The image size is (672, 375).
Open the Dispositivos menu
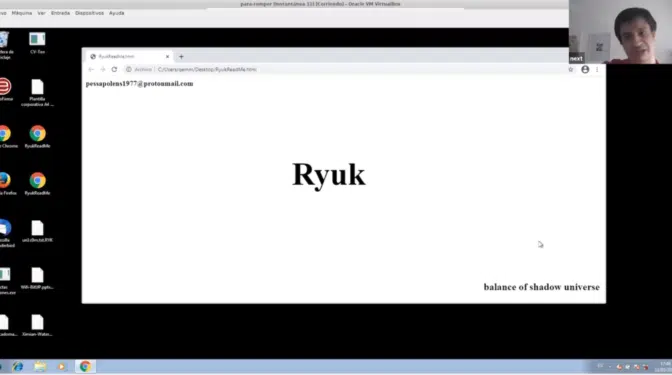click(x=89, y=13)
